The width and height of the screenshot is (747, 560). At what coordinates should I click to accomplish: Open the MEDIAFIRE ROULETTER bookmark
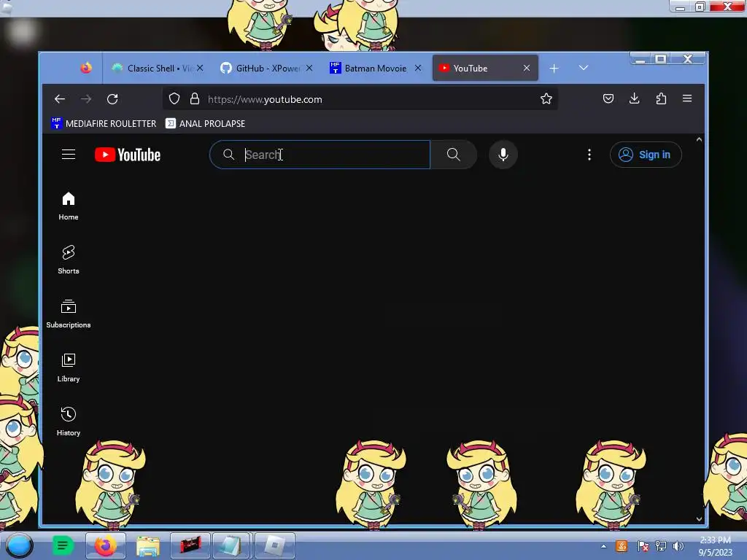(x=104, y=123)
